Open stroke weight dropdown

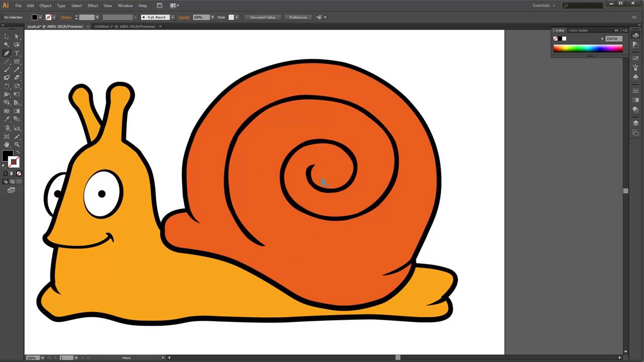[97, 17]
